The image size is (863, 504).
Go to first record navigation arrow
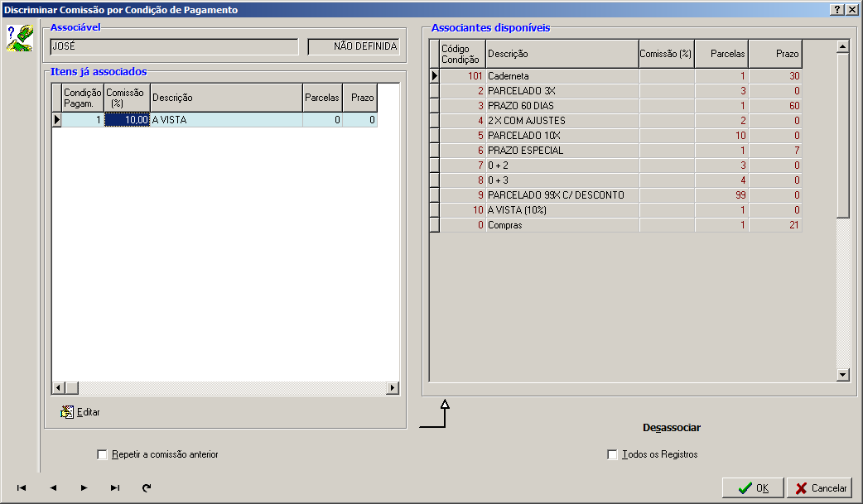coord(22,488)
